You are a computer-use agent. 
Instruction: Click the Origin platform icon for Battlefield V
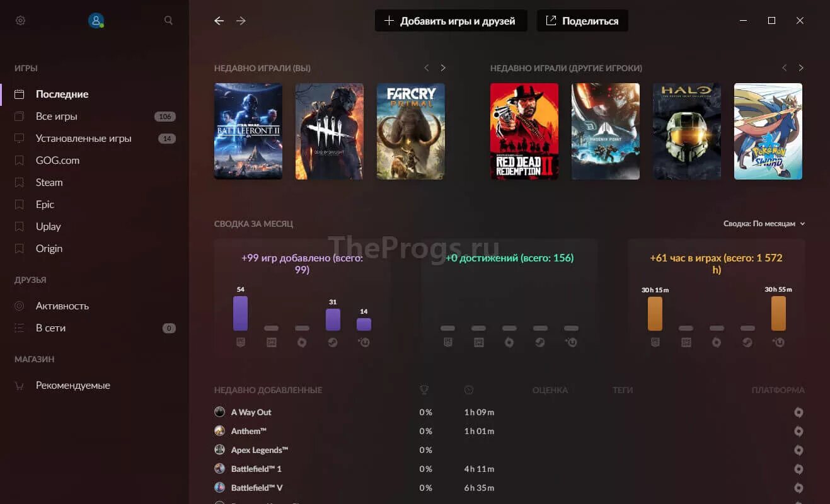coord(798,488)
